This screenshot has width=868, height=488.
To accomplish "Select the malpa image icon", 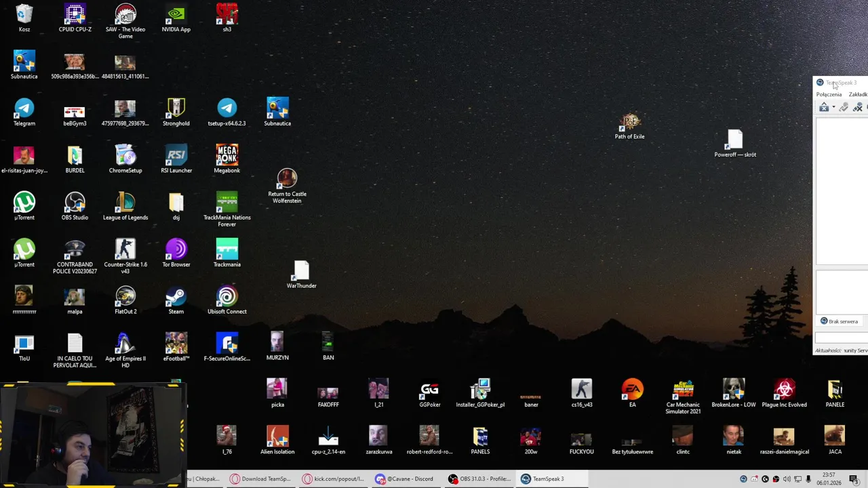I will click(75, 300).
